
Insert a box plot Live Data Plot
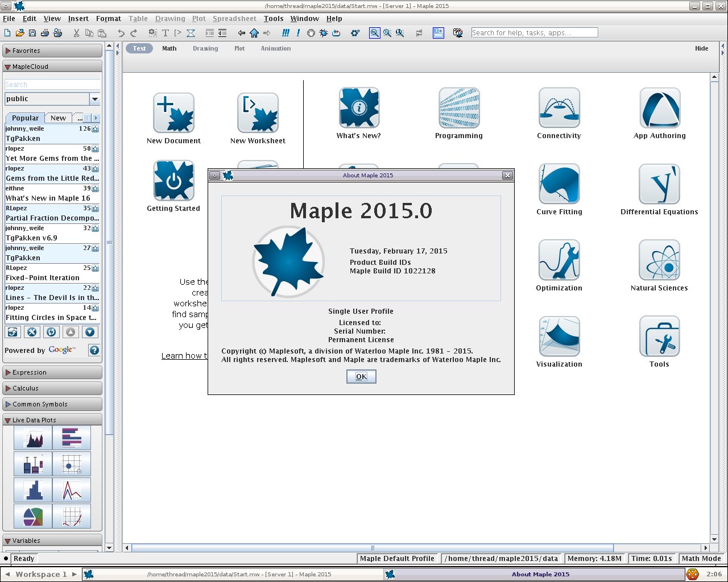[33, 464]
